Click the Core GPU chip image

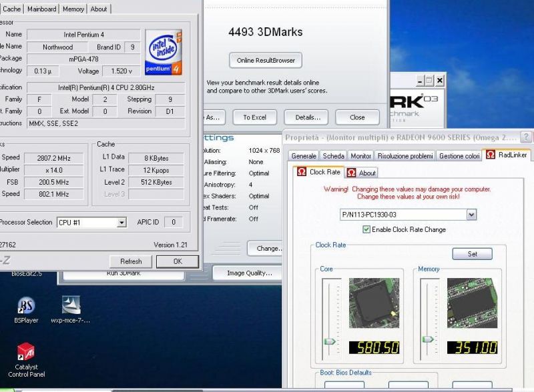click(x=374, y=302)
